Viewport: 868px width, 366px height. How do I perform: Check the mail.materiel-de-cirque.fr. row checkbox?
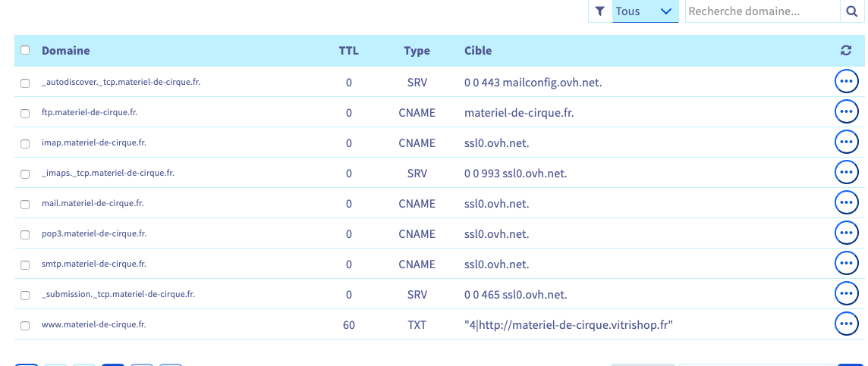[x=25, y=204]
